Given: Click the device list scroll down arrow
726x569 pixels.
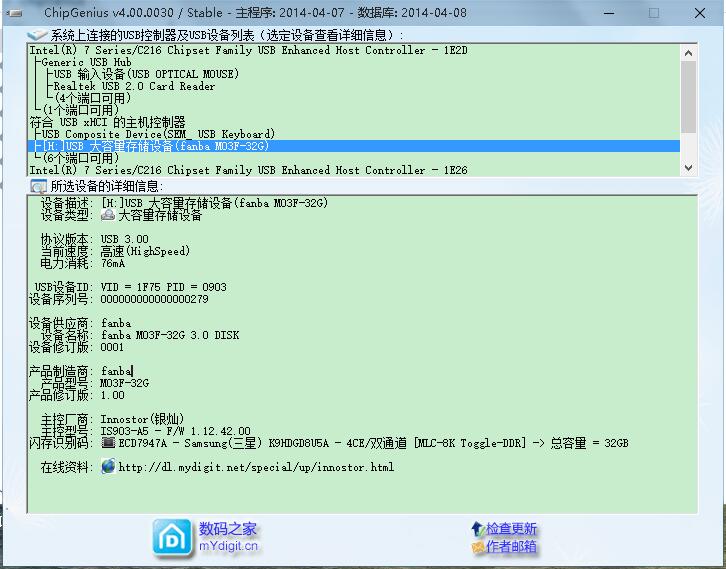Looking at the screenshot, I should (x=688, y=168).
